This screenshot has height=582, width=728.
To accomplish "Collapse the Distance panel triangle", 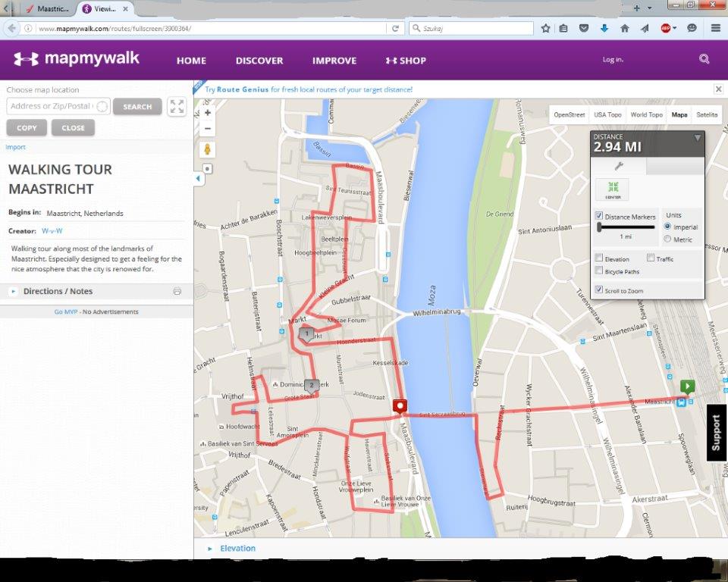I will click(698, 138).
